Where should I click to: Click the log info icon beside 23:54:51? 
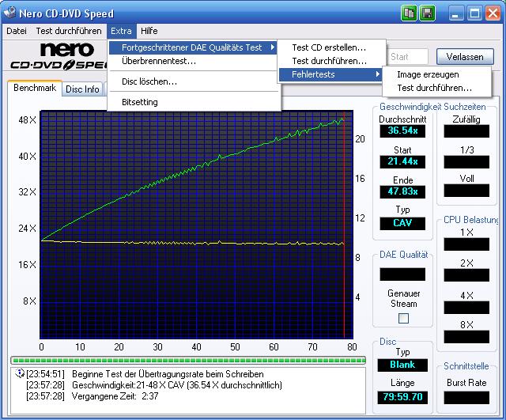pyautogui.click(x=19, y=373)
